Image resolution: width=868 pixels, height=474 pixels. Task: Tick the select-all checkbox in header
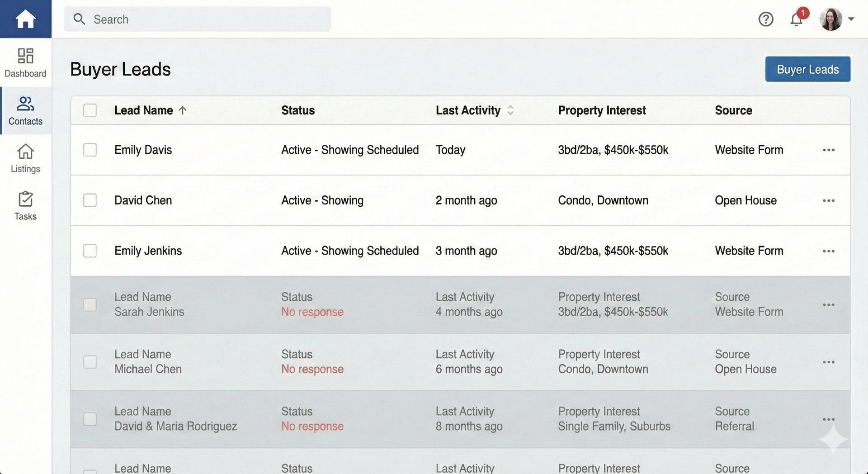point(90,110)
